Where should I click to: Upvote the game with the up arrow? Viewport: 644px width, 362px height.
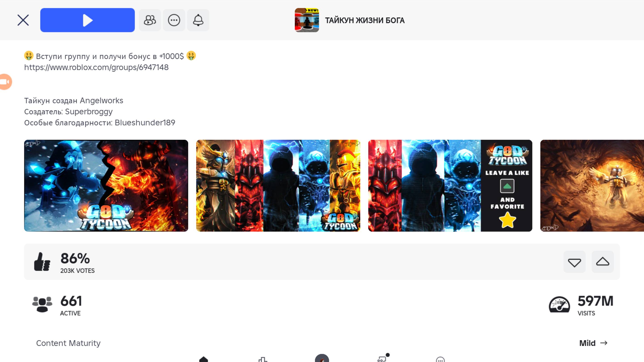(602, 262)
